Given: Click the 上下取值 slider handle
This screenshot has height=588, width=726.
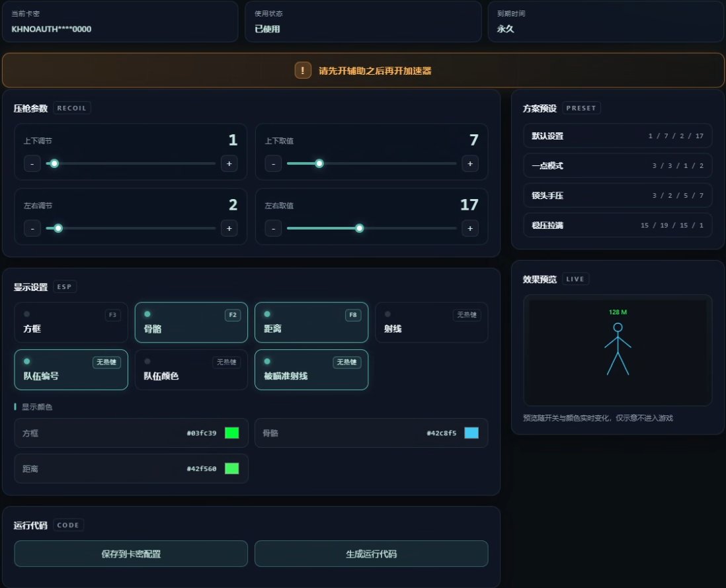Looking at the screenshot, I should pos(319,163).
